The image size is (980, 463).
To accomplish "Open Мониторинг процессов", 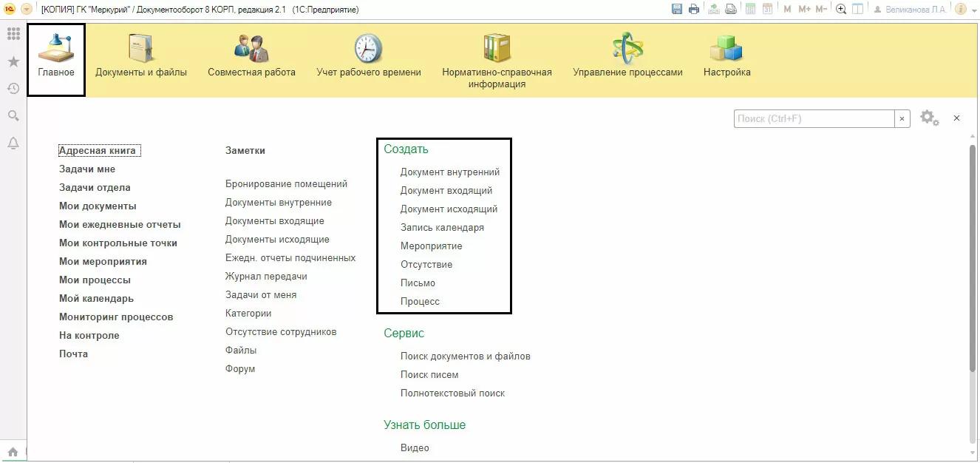I will 116,317.
